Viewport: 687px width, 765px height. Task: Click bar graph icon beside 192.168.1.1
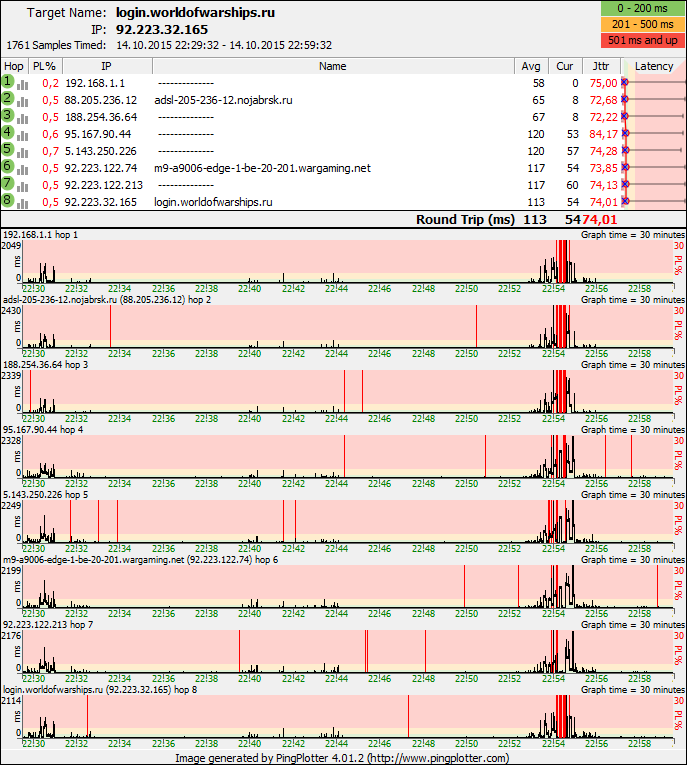point(22,85)
